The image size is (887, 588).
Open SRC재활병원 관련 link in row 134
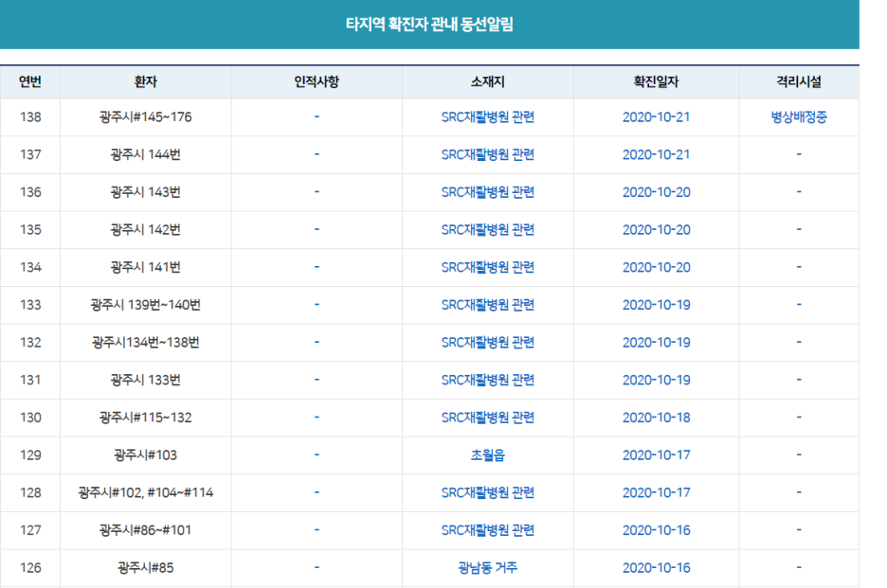coord(488,267)
